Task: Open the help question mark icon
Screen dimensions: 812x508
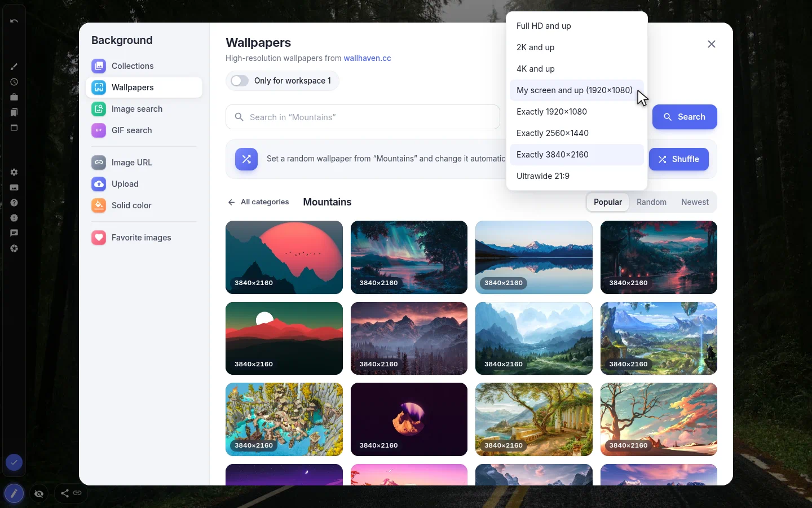Action: (x=14, y=203)
